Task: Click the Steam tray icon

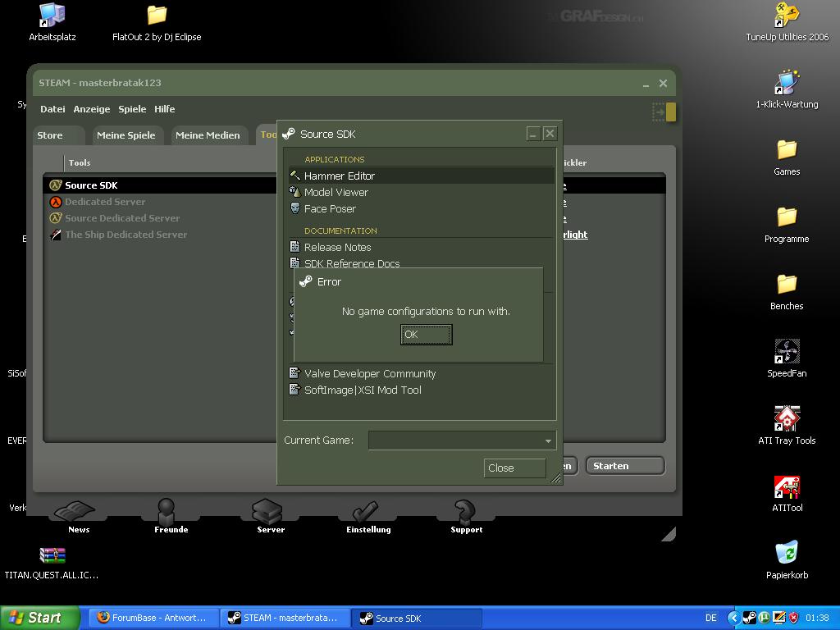Action: pos(750,618)
